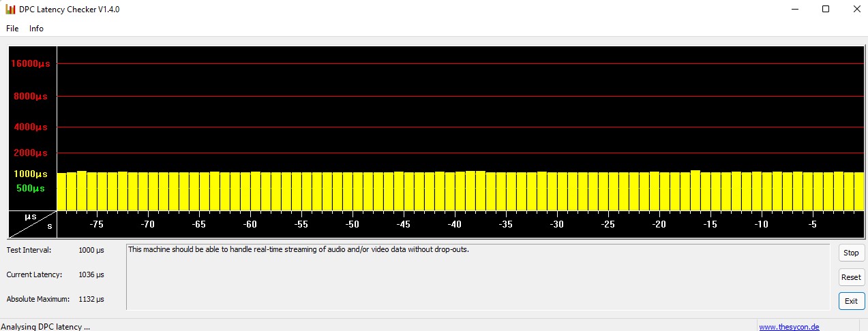Click the -65 time axis label
Viewport: 868px width, 331px height.
pyautogui.click(x=198, y=224)
